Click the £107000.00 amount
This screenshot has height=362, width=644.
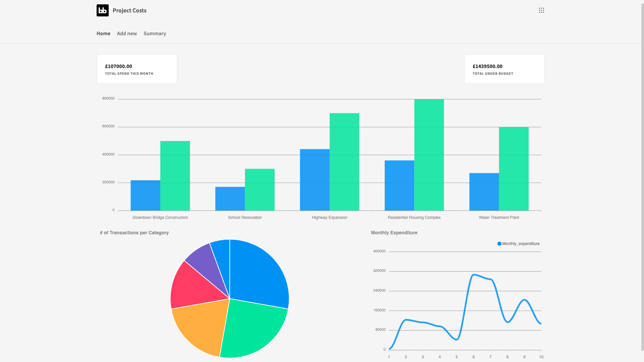118,66
